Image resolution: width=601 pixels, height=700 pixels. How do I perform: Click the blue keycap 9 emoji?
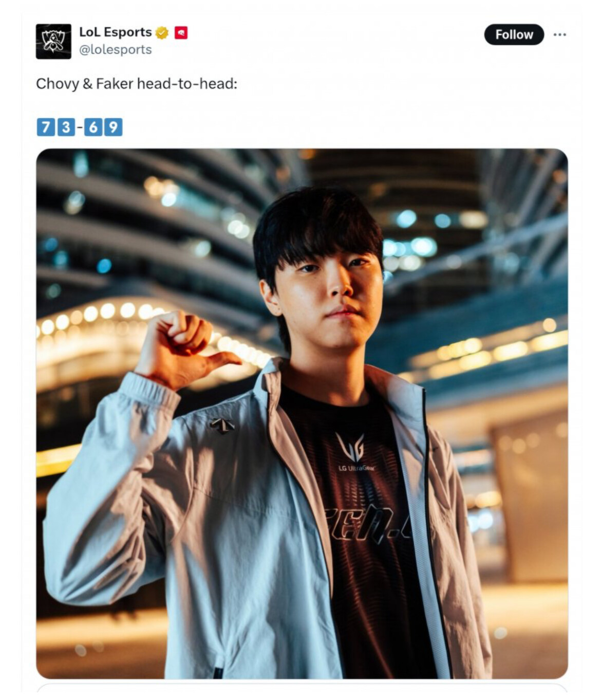click(x=114, y=127)
